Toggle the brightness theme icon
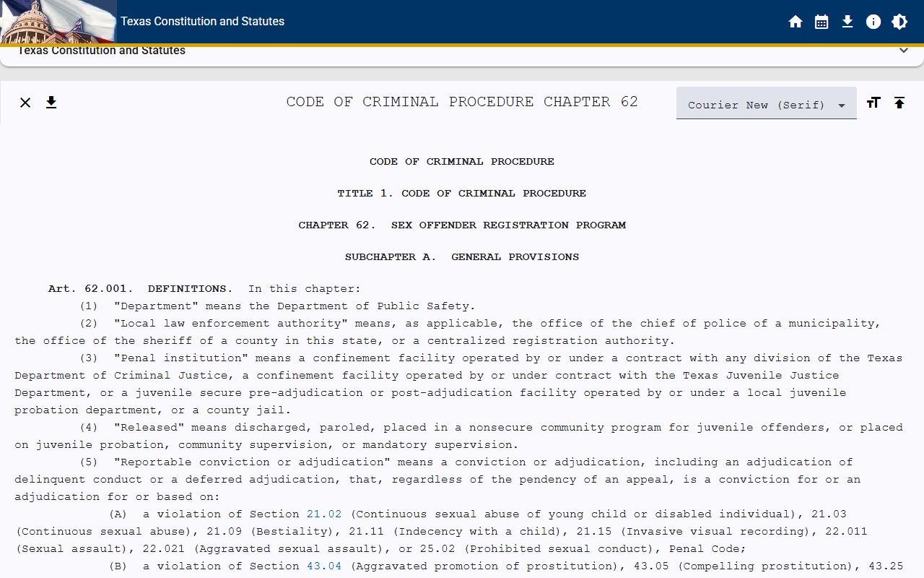Image resolution: width=924 pixels, height=578 pixels. pyautogui.click(x=899, y=22)
